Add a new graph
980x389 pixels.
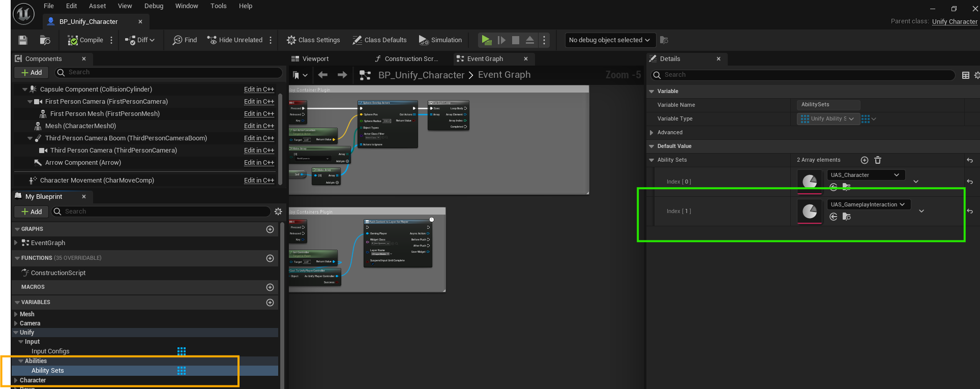tap(270, 229)
